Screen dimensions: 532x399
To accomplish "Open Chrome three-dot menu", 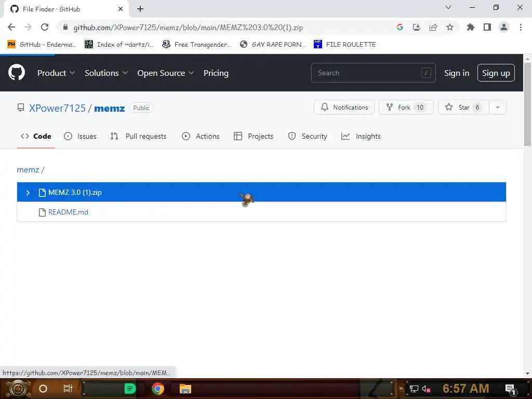I will 521,27.
